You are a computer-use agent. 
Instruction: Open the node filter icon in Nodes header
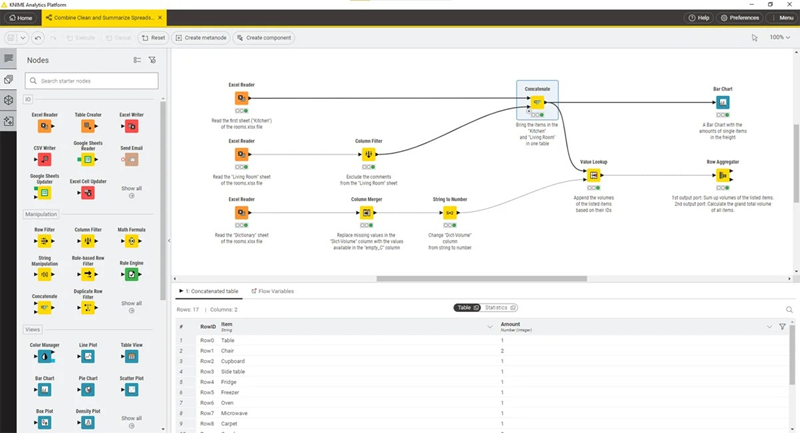tap(152, 60)
